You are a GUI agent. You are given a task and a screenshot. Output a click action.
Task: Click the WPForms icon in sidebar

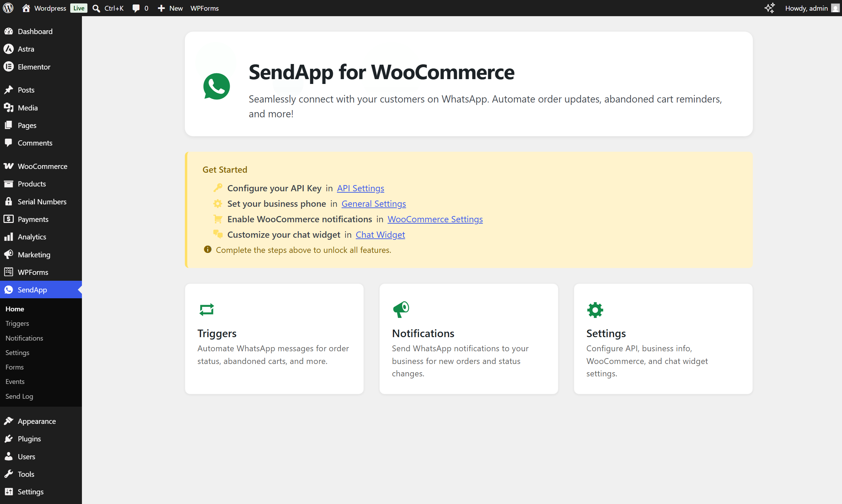pyautogui.click(x=9, y=272)
